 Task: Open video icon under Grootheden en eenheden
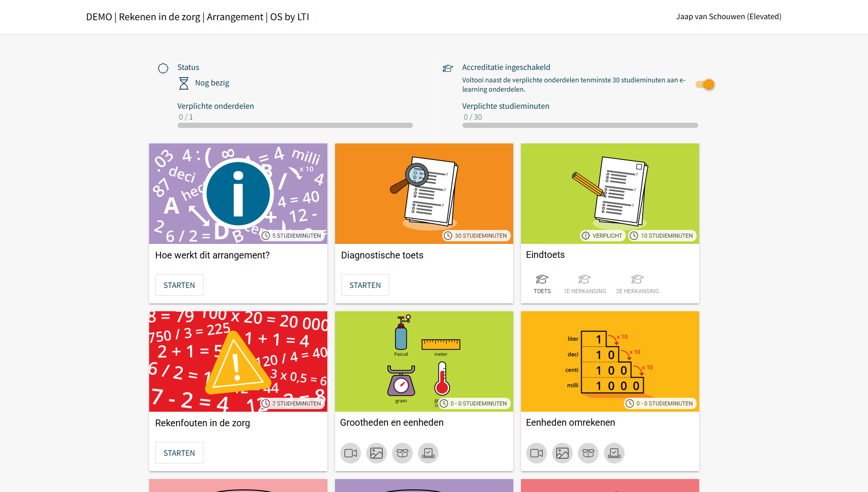point(351,453)
